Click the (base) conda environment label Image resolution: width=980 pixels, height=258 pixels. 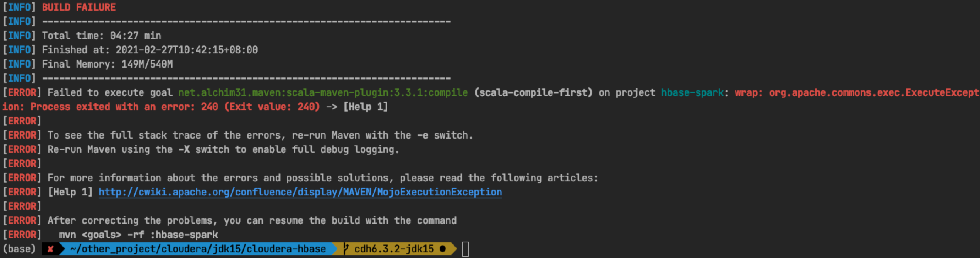pyautogui.click(x=19, y=249)
